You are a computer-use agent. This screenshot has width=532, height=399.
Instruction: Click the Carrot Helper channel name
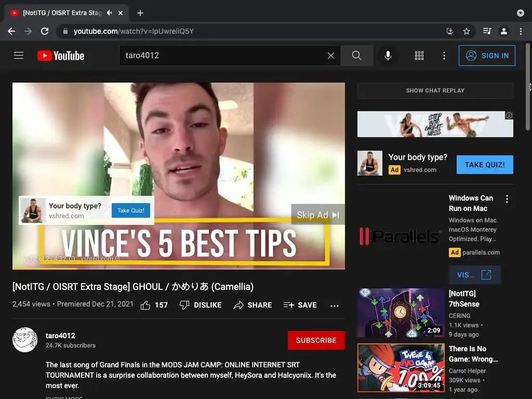467,371
